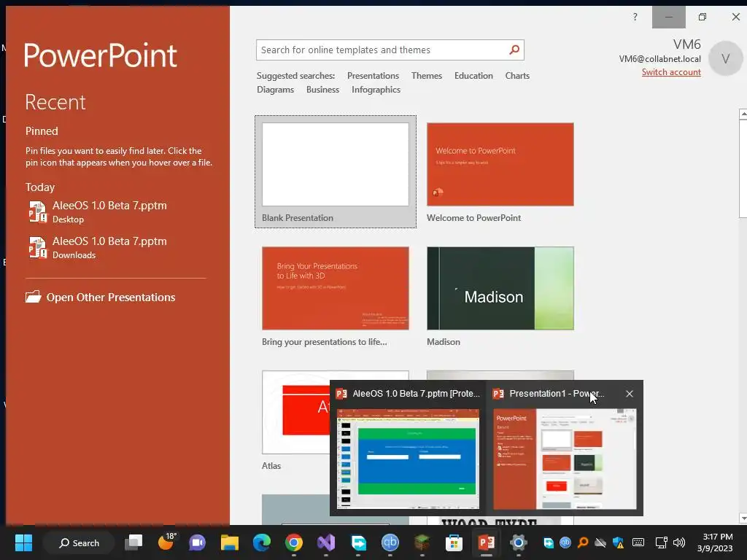Switch to Presentation1 PowerPoint preview window

click(565, 458)
